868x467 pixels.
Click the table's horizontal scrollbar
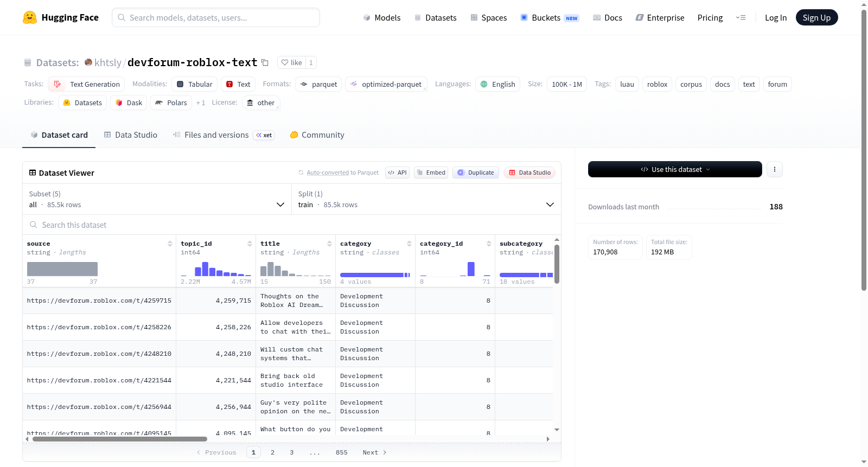coord(120,439)
